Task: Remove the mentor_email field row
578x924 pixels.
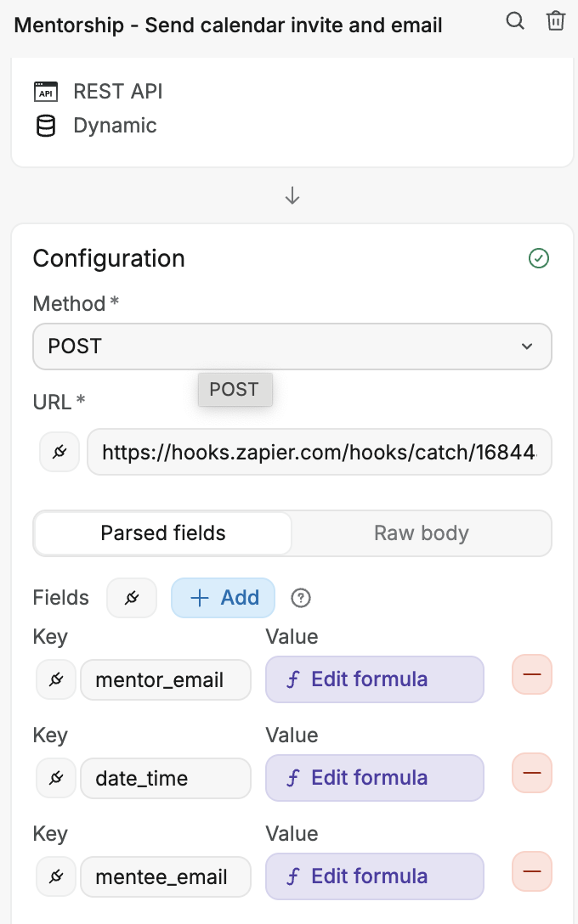Action: tap(532, 675)
